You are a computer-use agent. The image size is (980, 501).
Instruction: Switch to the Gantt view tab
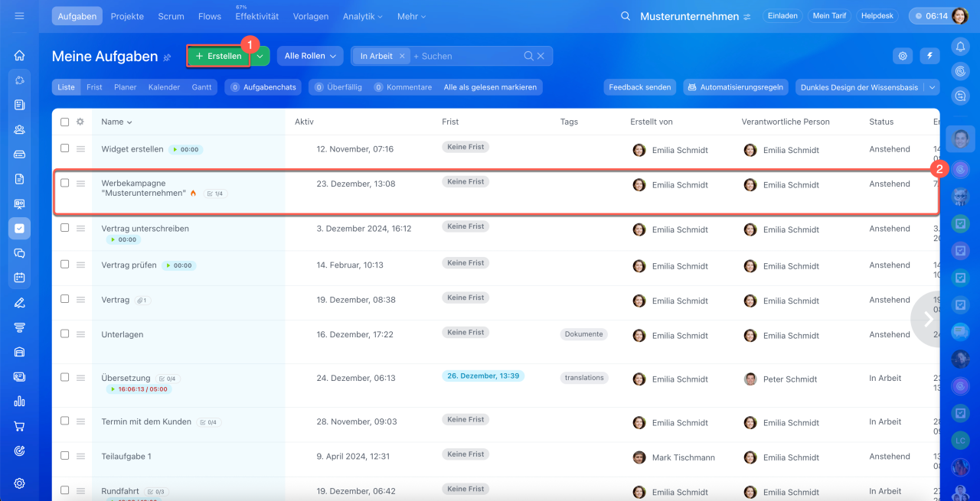tap(201, 87)
